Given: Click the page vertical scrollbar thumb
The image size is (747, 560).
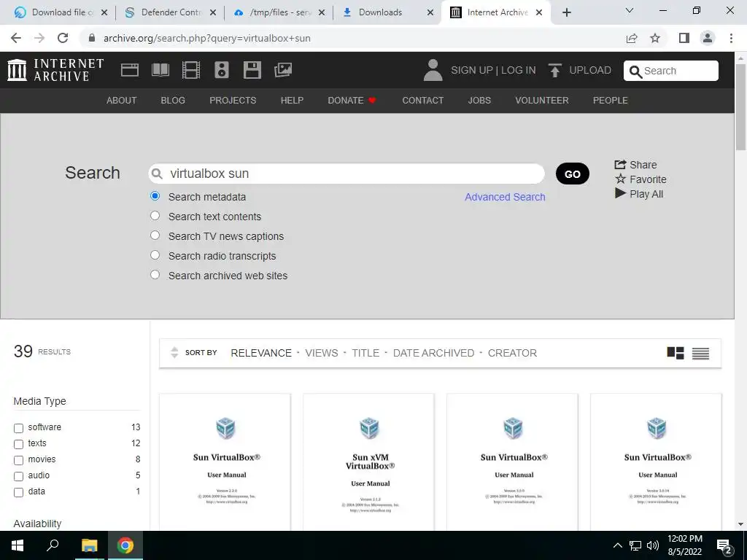Looking at the screenshot, I should click(740, 106).
